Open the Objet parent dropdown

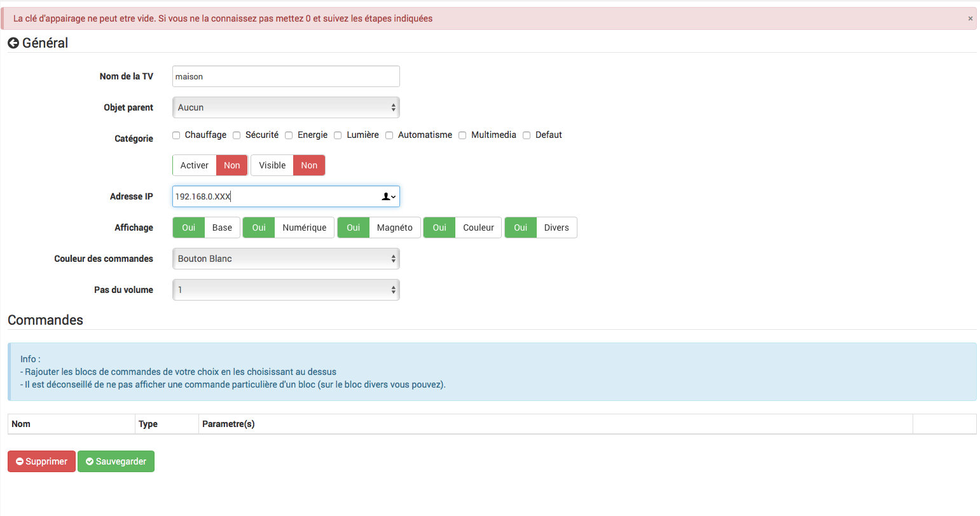click(286, 107)
